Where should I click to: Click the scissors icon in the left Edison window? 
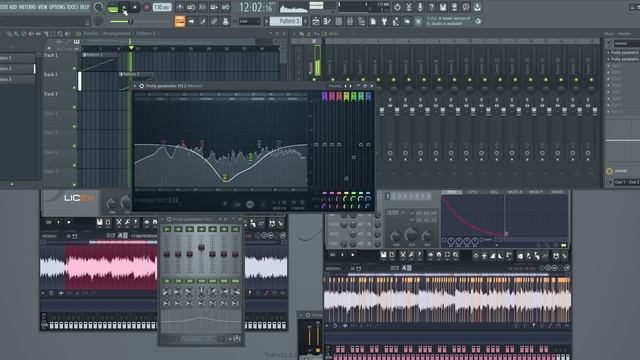coord(119,222)
